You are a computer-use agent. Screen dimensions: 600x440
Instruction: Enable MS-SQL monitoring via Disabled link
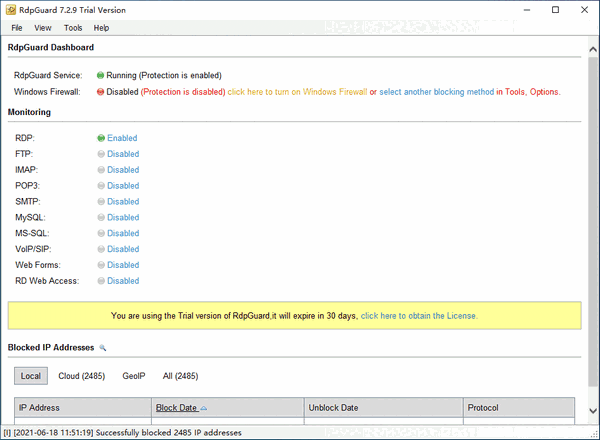tap(123, 233)
